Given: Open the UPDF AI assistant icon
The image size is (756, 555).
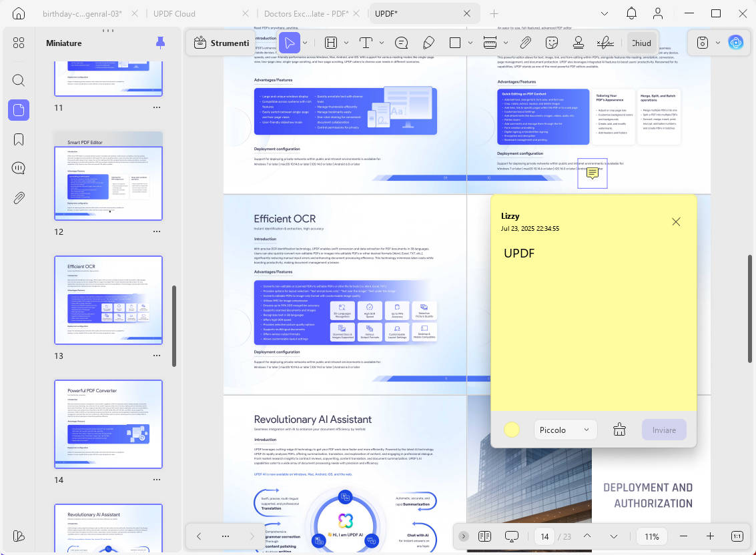Looking at the screenshot, I should [x=736, y=43].
